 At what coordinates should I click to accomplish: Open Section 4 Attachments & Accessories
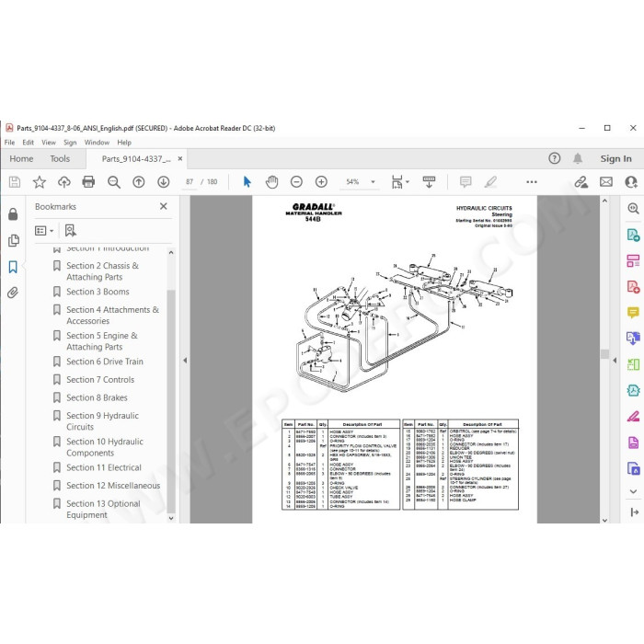click(112, 315)
